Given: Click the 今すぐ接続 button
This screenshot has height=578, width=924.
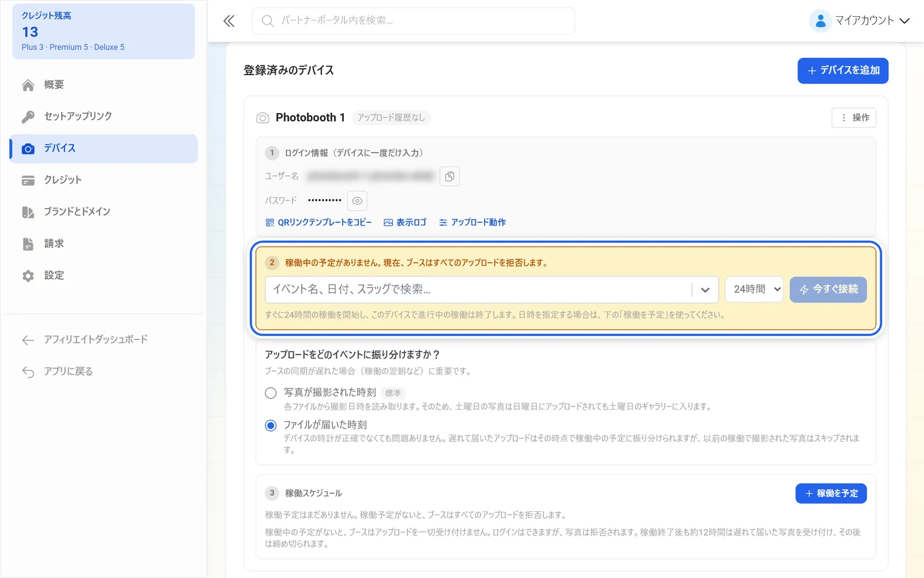Looking at the screenshot, I should coord(828,290).
